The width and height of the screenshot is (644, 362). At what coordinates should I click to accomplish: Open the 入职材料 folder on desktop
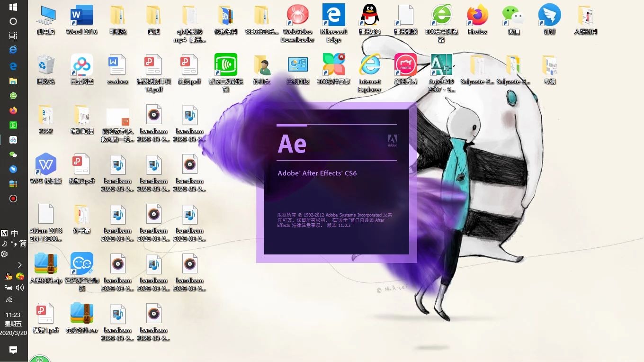coord(586,20)
